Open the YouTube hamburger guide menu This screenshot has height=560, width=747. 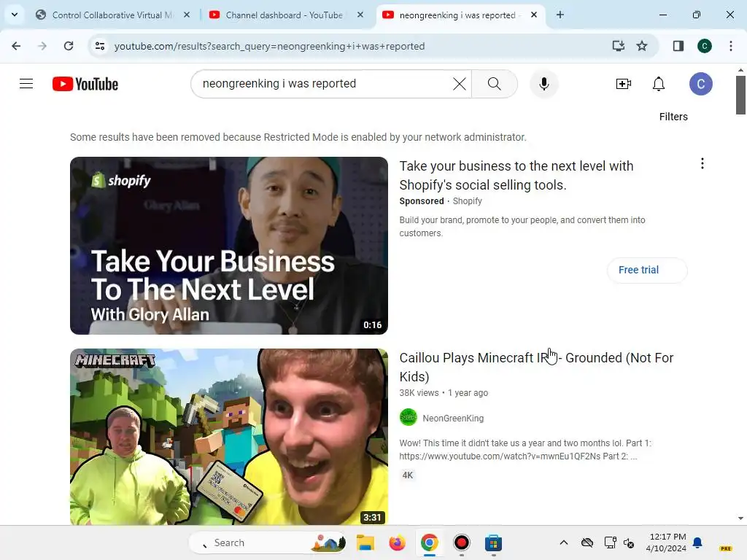click(26, 84)
